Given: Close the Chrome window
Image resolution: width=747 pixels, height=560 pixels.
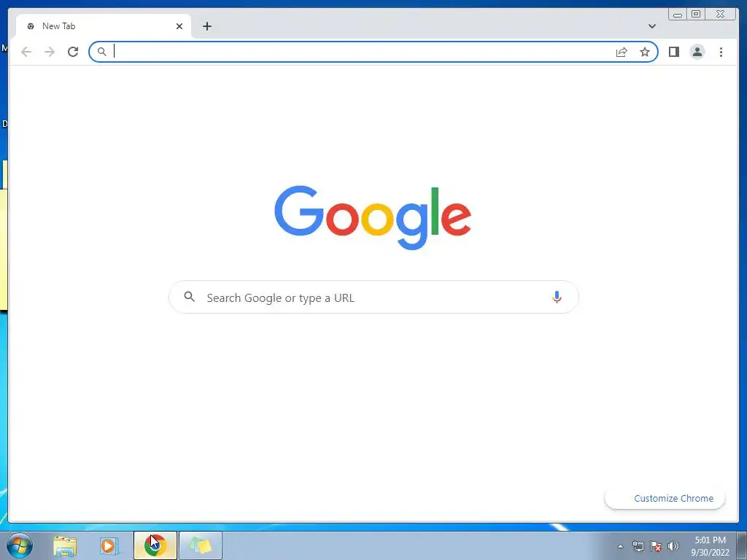Looking at the screenshot, I should (721, 15).
